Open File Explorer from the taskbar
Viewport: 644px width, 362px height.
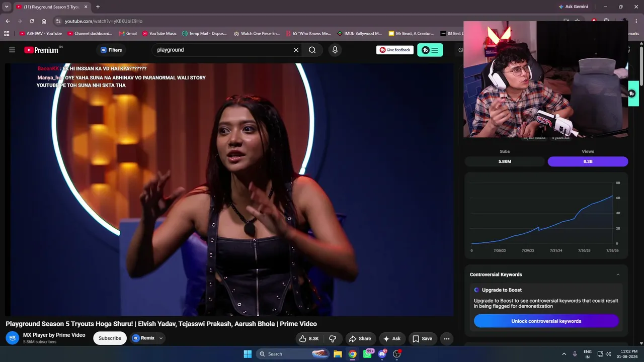click(x=338, y=354)
